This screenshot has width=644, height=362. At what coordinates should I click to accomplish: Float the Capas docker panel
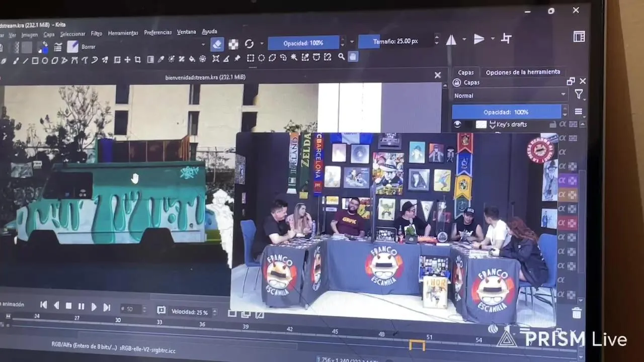(571, 81)
